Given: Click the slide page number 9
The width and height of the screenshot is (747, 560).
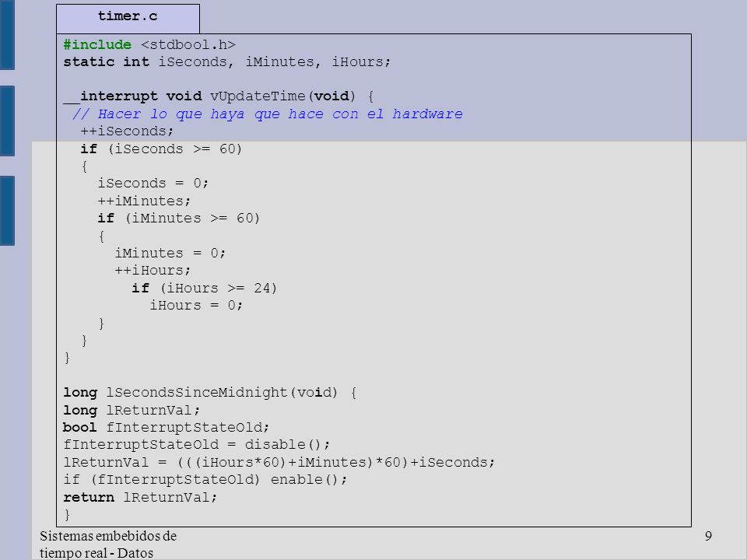Looking at the screenshot, I should tap(708, 536).
